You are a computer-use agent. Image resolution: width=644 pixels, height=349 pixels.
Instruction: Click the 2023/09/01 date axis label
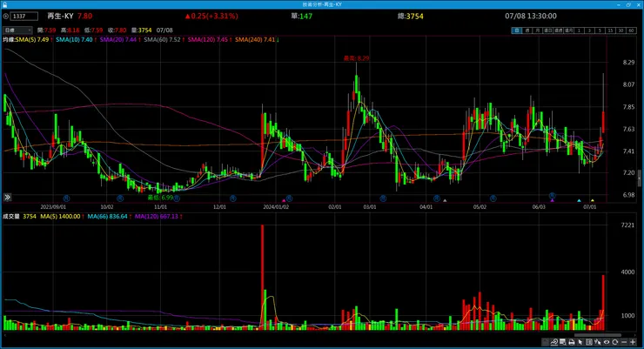53,207
